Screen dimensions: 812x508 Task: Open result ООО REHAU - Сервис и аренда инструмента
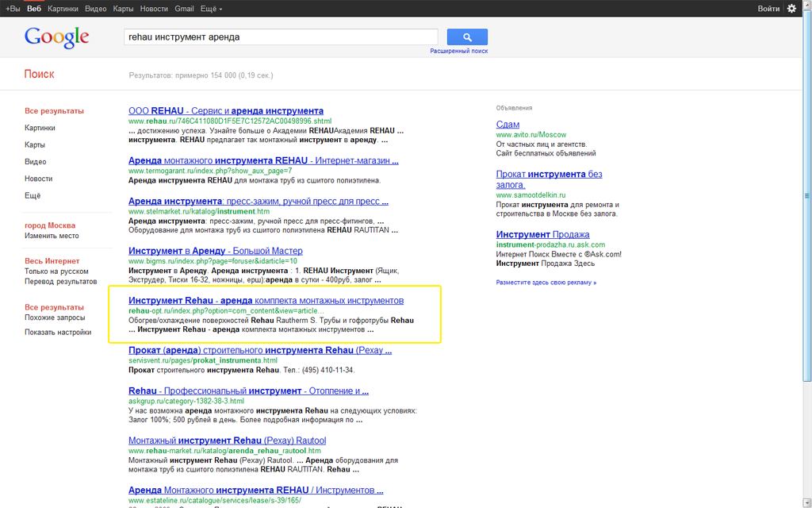click(226, 111)
